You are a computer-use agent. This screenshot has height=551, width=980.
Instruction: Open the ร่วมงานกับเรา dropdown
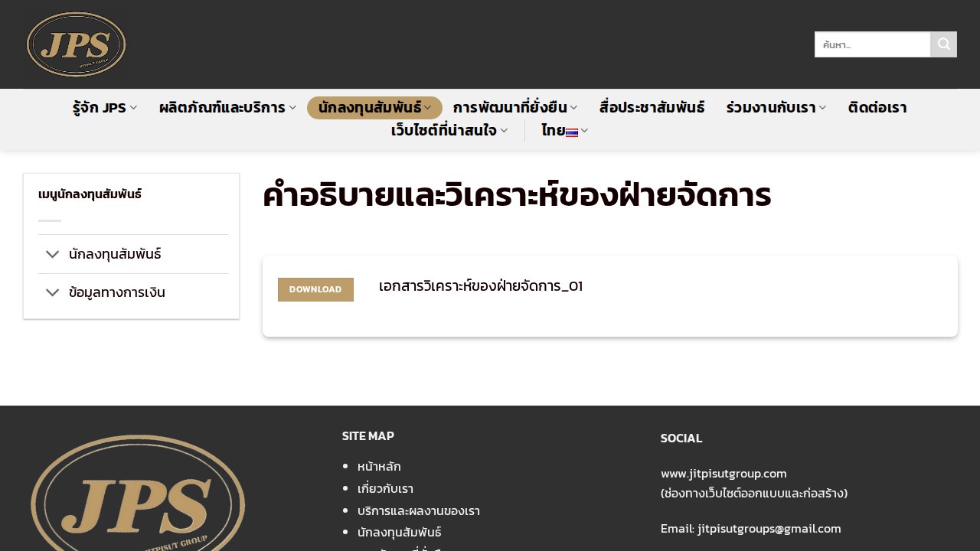tap(776, 108)
